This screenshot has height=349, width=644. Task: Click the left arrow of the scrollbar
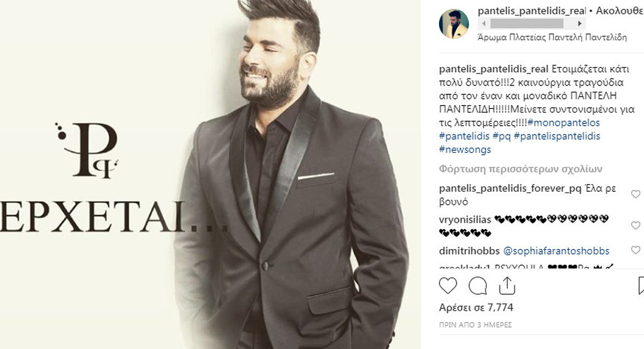484,23
